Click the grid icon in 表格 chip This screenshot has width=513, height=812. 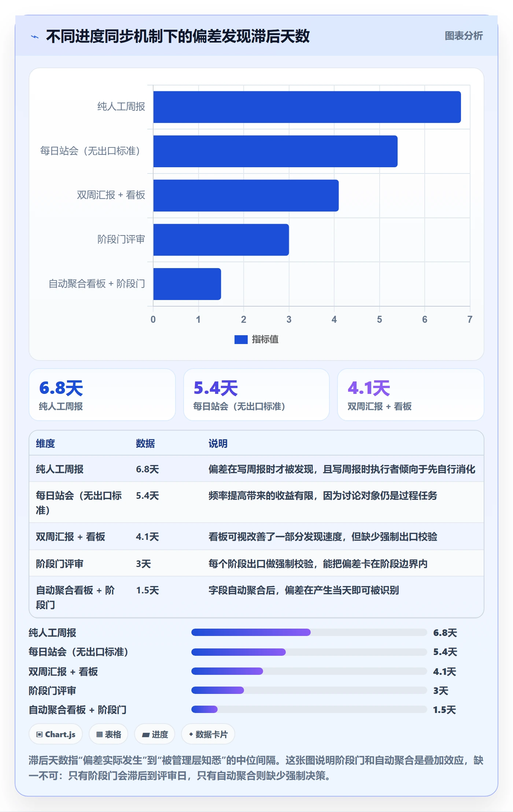[x=99, y=734]
